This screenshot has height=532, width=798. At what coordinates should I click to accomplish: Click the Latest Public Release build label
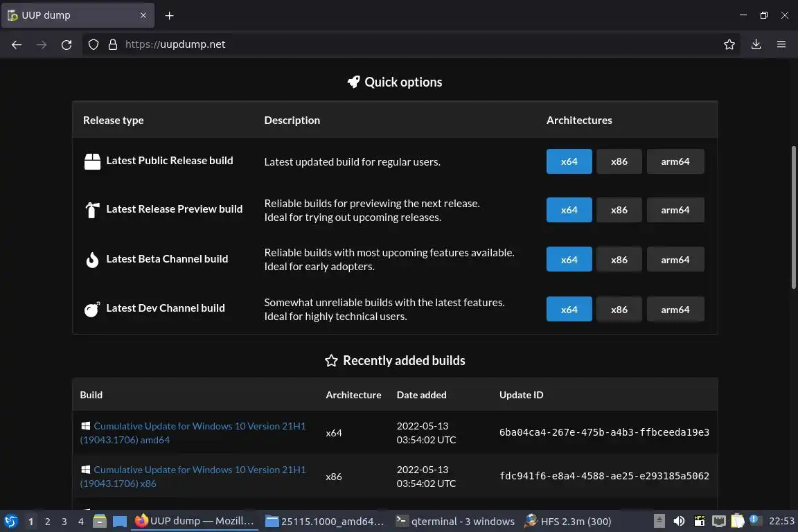click(170, 161)
